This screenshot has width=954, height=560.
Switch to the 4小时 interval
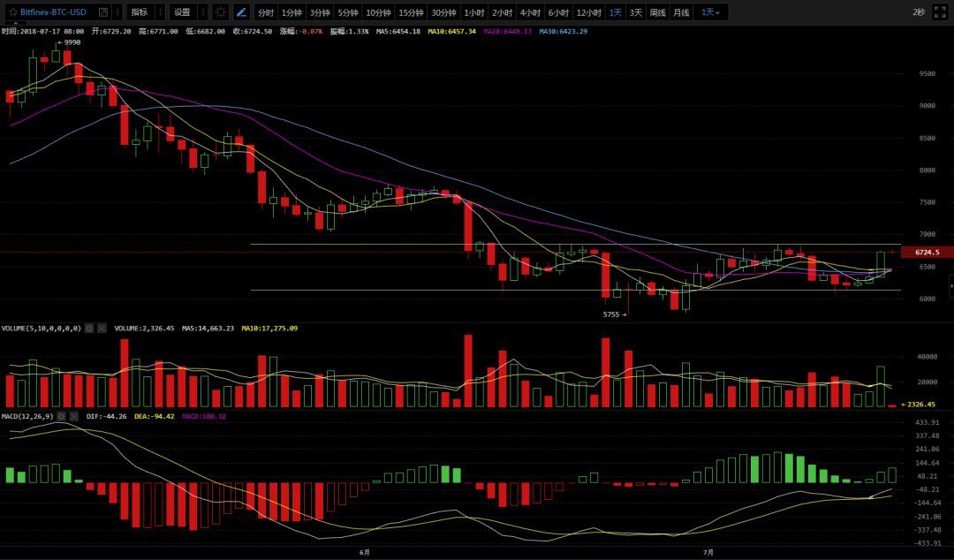tap(530, 12)
